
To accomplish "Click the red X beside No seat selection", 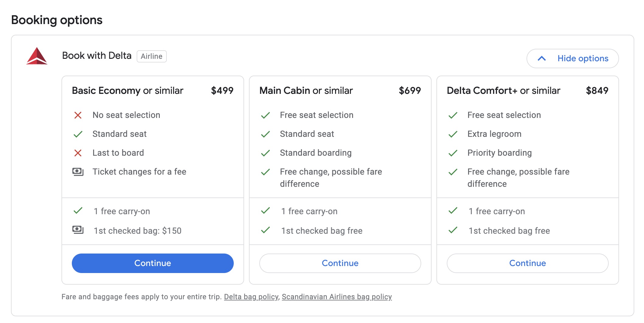I will pos(79,115).
